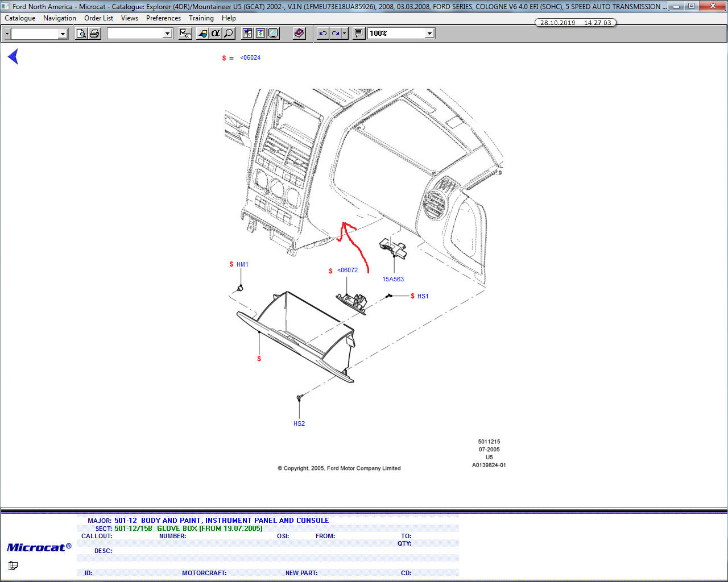Open the Navigation menu

[60, 18]
